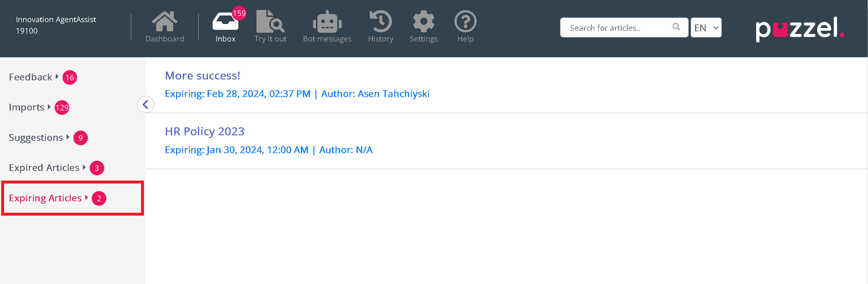Open the "More success!" article

[202, 76]
